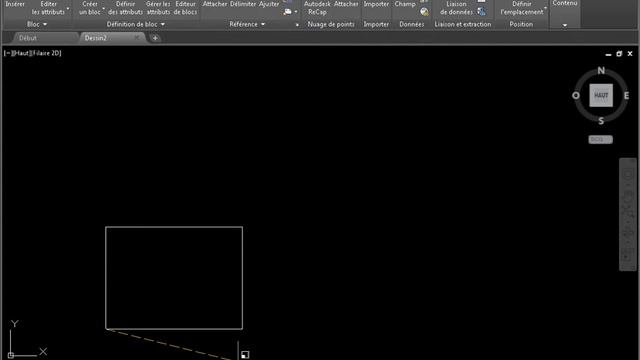Screen dimensions: 640x360
Task: Click the navigation bar on the right edge
Action: click(x=628, y=214)
